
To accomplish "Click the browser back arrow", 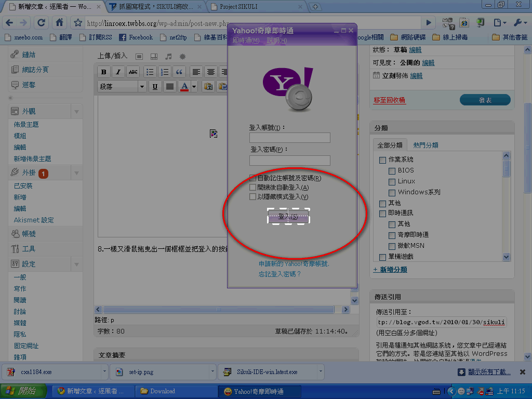I will click(x=9, y=23).
